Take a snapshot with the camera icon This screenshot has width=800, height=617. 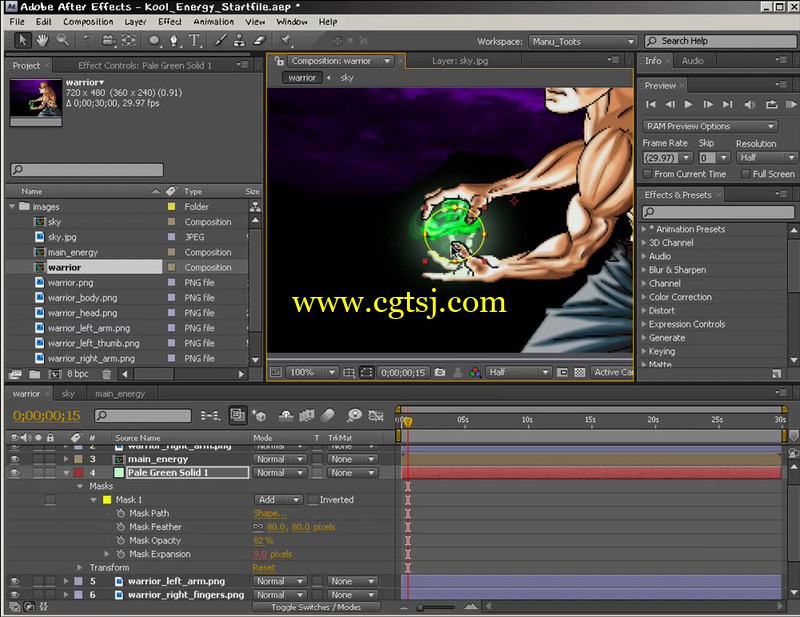[440, 373]
